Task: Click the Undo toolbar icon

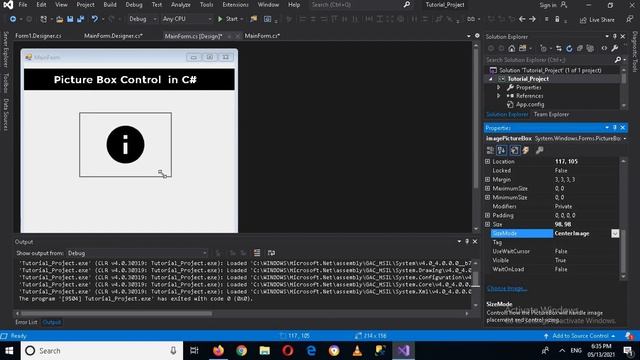Action: click(x=94, y=19)
